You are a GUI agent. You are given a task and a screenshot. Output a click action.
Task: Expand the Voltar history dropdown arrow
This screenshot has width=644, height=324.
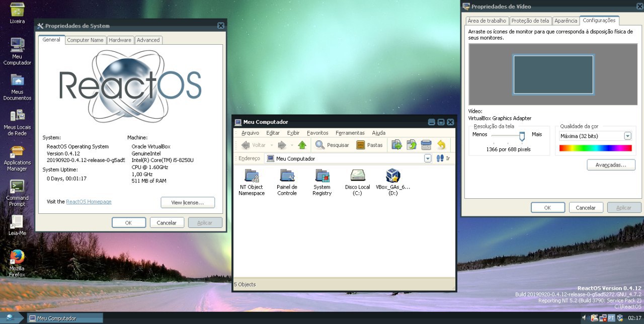tap(271, 145)
